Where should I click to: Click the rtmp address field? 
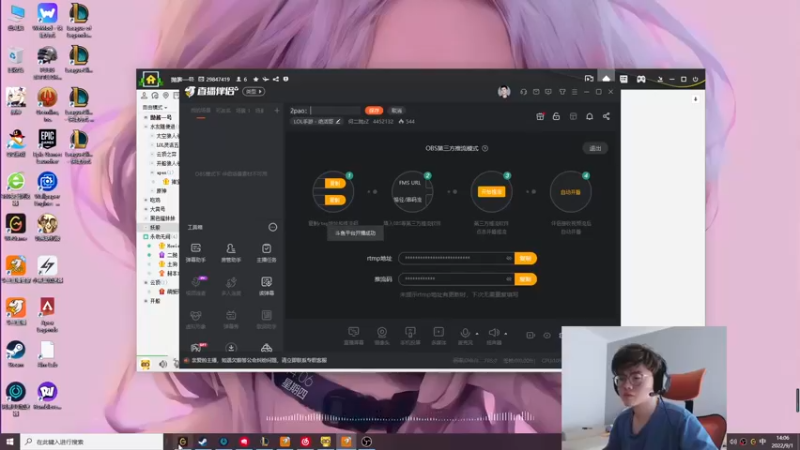point(456,258)
